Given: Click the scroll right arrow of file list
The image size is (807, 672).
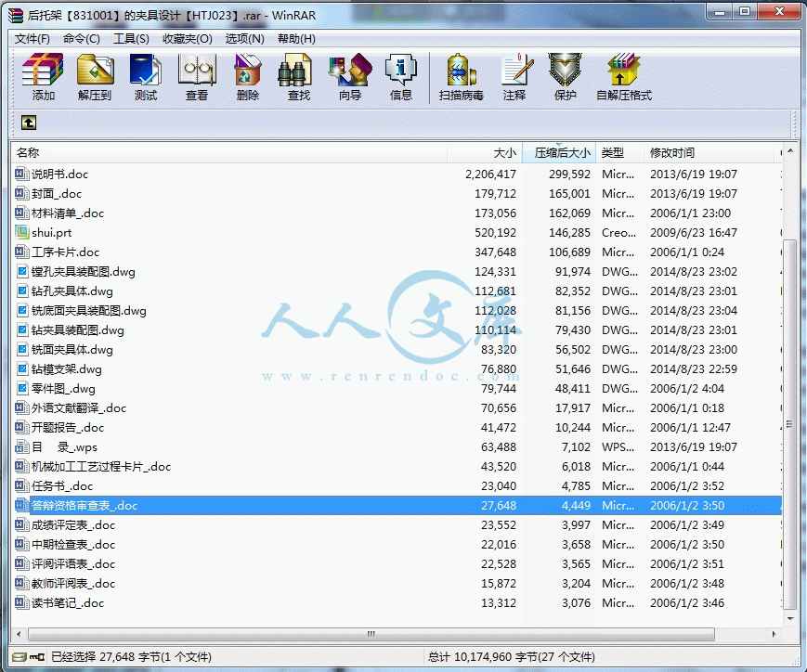Looking at the screenshot, I should (x=774, y=635).
